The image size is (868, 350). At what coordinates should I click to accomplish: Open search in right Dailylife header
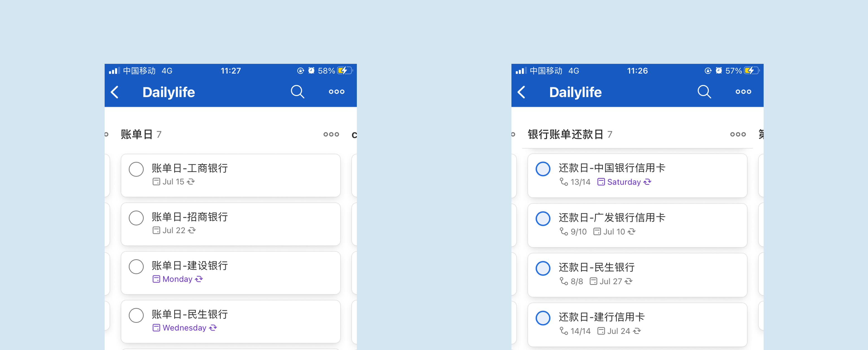(x=704, y=91)
